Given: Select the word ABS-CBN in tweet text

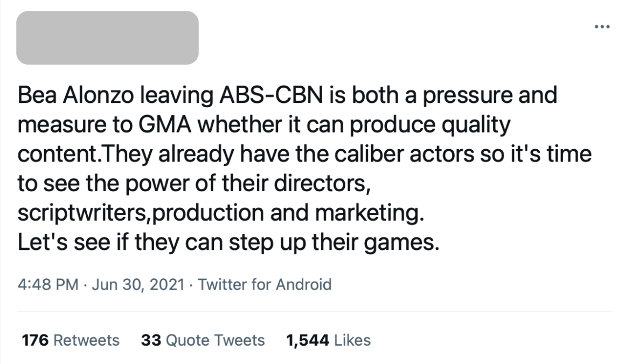Looking at the screenshot, I should tap(271, 95).
